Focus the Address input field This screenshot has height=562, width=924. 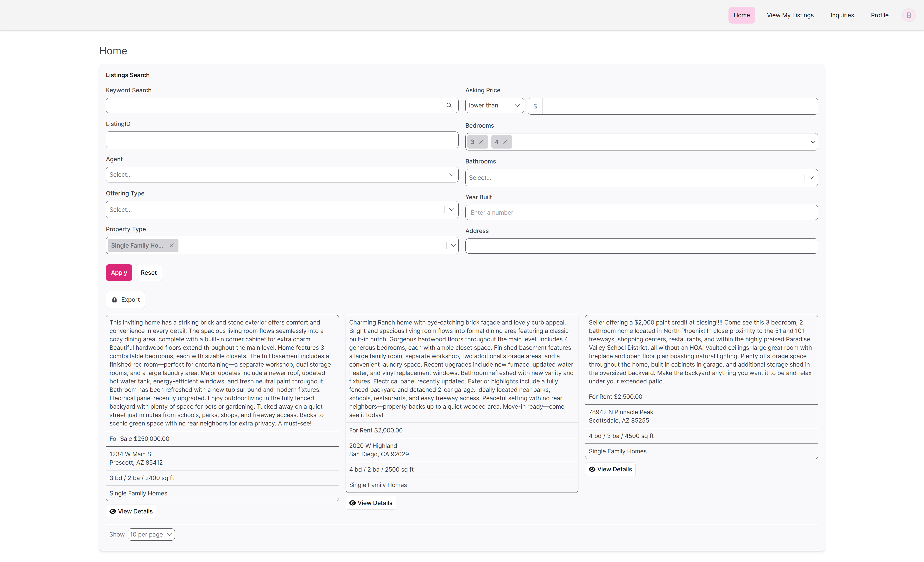[x=642, y=246]
